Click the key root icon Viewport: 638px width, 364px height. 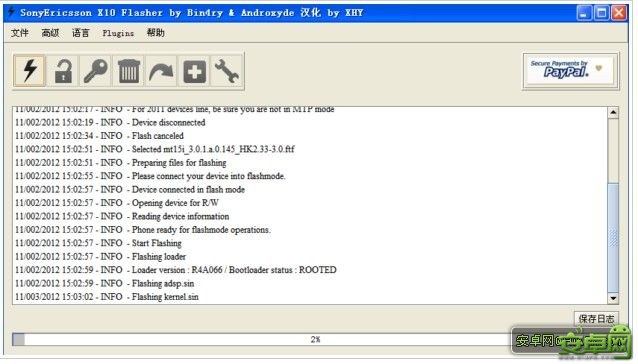tap(96, 71)
